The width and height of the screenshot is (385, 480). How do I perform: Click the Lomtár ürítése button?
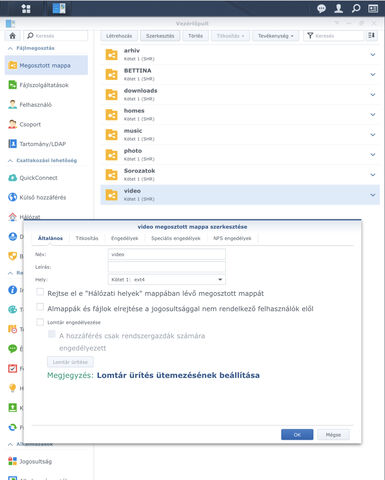pos(70,362)
